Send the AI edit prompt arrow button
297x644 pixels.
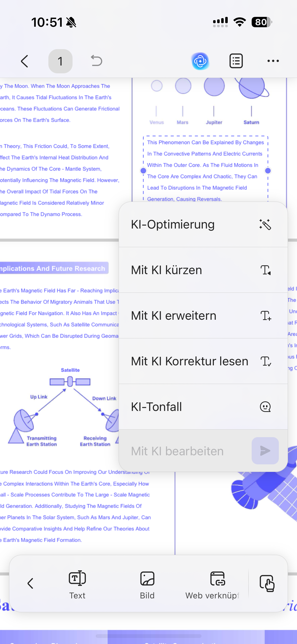265,451
